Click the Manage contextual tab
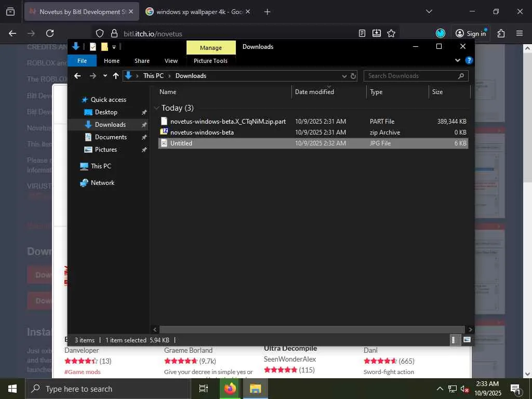Screen dimensions: 532x399 click(211, 47)
